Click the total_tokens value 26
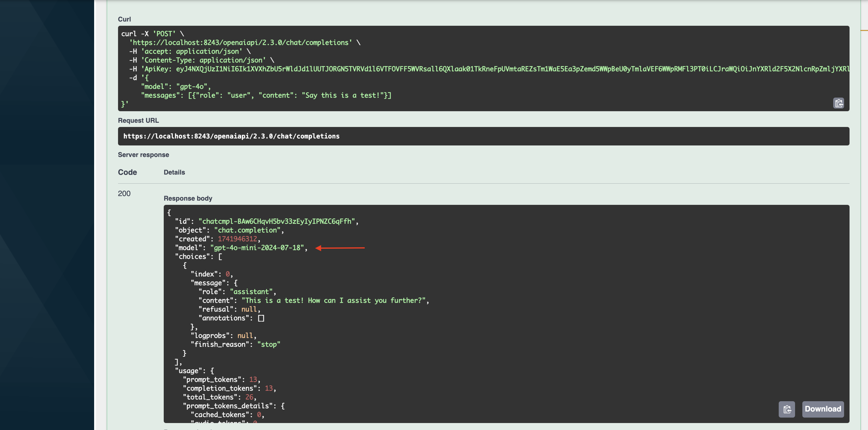The width and height of the screenshot is (868, 430). click(249, 397)
